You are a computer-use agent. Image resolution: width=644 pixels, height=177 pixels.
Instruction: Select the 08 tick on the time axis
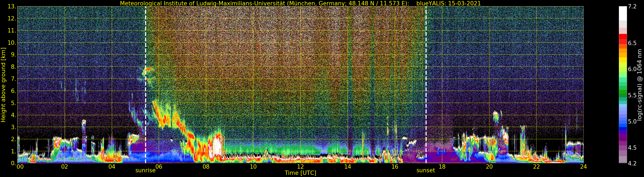point(206,167)
